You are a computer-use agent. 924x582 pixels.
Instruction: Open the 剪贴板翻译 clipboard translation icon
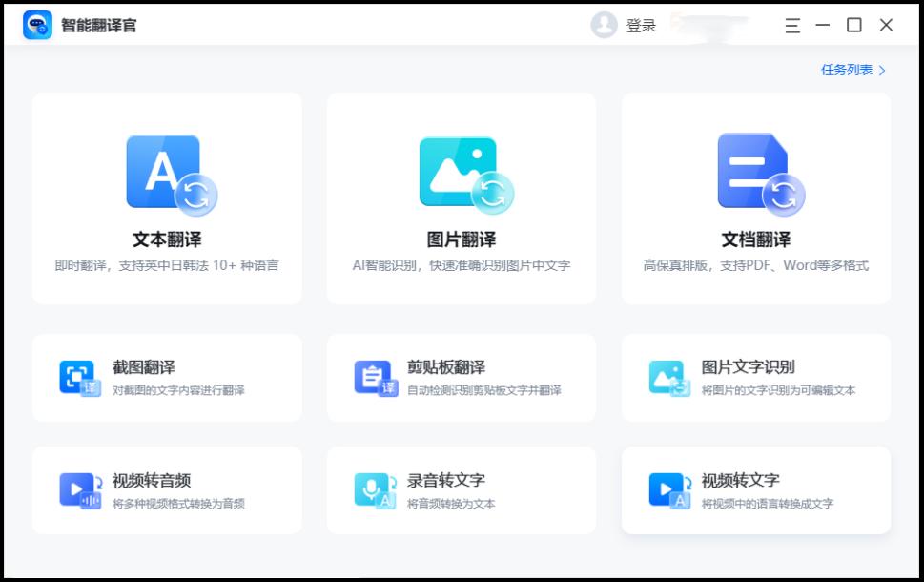pos(376,376)
